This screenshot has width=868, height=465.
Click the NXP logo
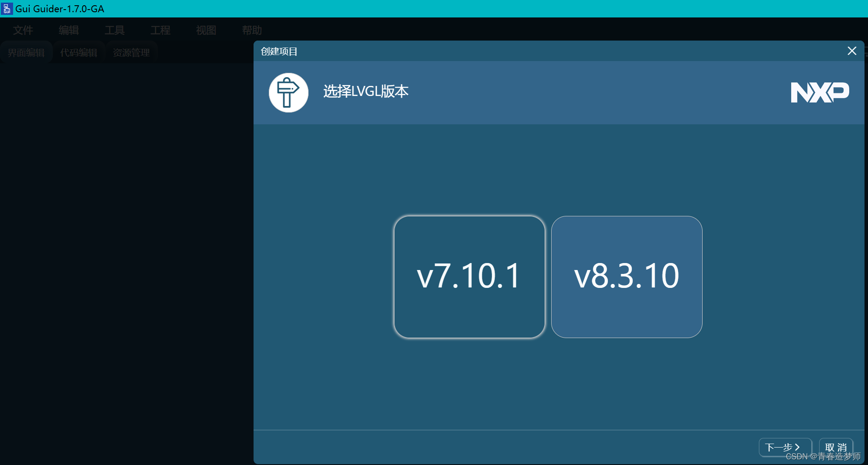coord(819,92)
